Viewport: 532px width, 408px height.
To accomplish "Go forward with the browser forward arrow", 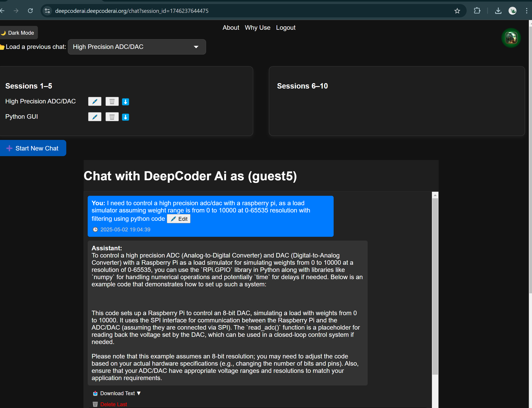I will click(16, 11).
